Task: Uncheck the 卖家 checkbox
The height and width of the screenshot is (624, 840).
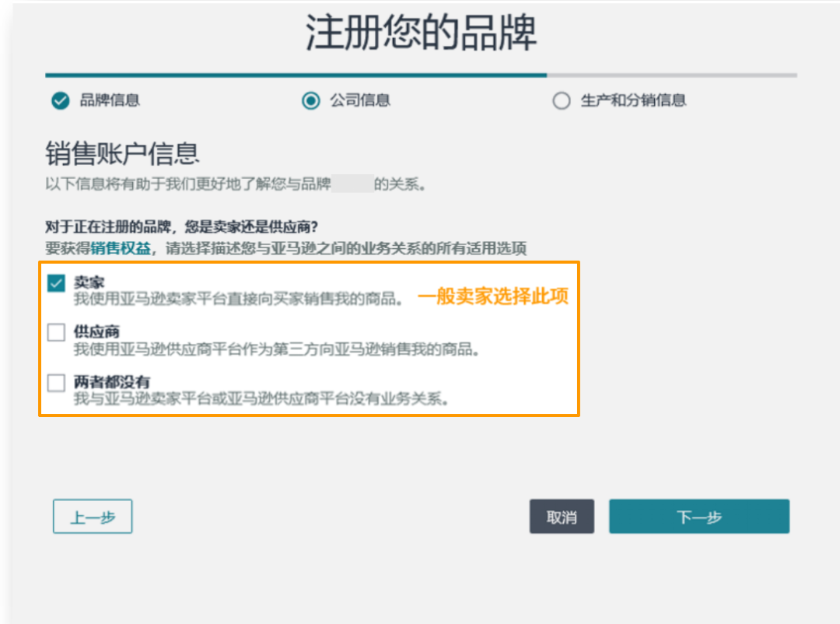Action: (x=54, y=284)
